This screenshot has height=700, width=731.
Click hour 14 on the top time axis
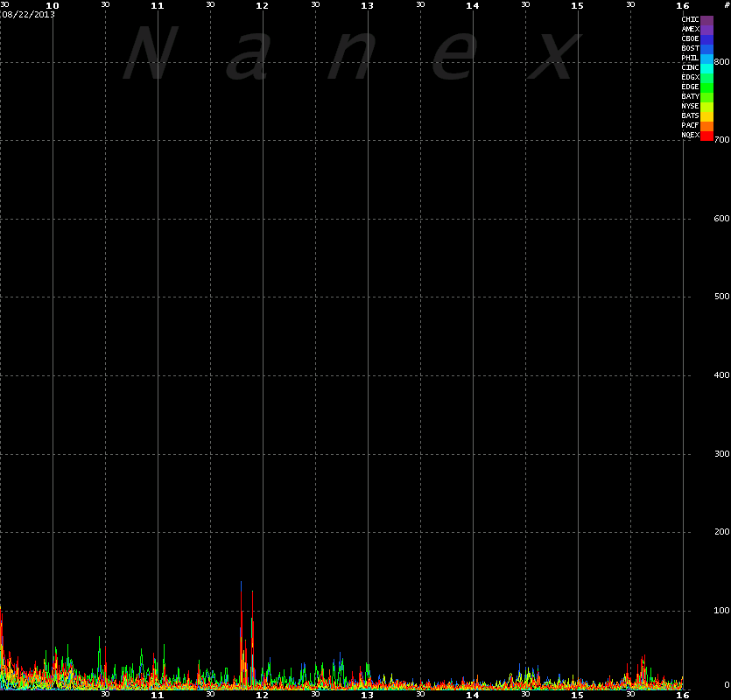(473, 5)
